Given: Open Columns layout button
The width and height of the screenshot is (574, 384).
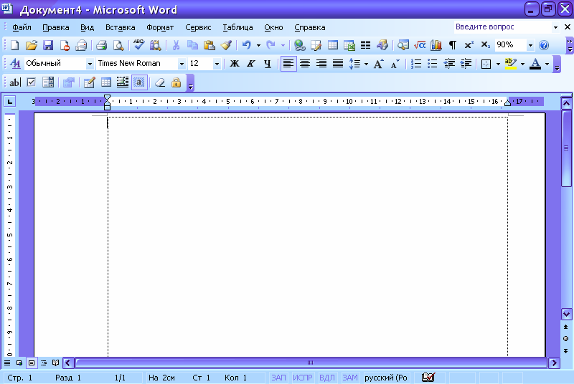Looking at the screenshot, I should [365, 45].
